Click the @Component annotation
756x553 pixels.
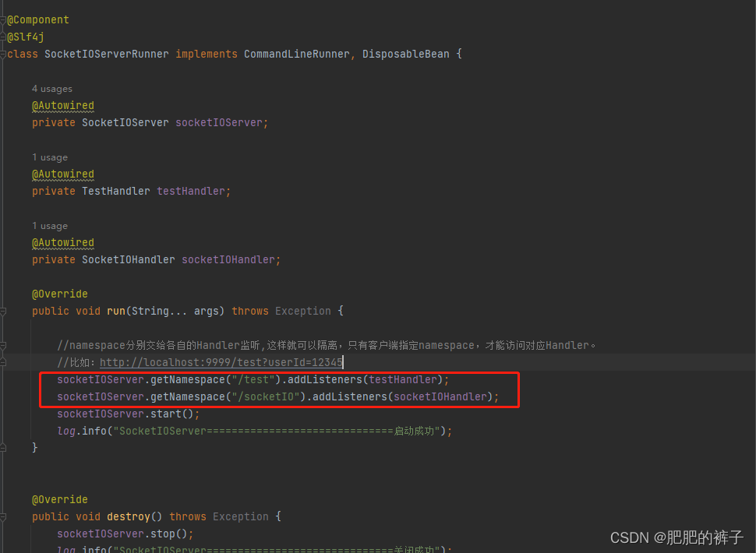pos(38,19)
